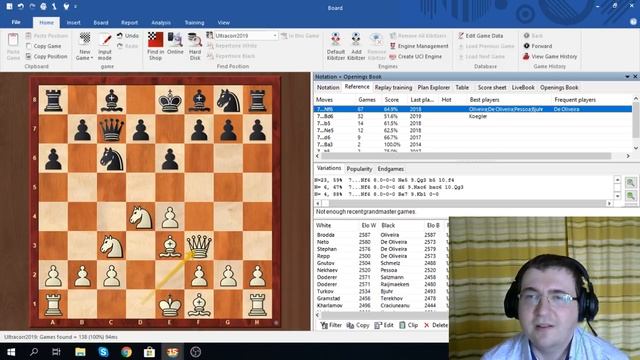640x360 pixels.
Task: Click the lower magnifier icon beside variations
Action: pos(630,196)
